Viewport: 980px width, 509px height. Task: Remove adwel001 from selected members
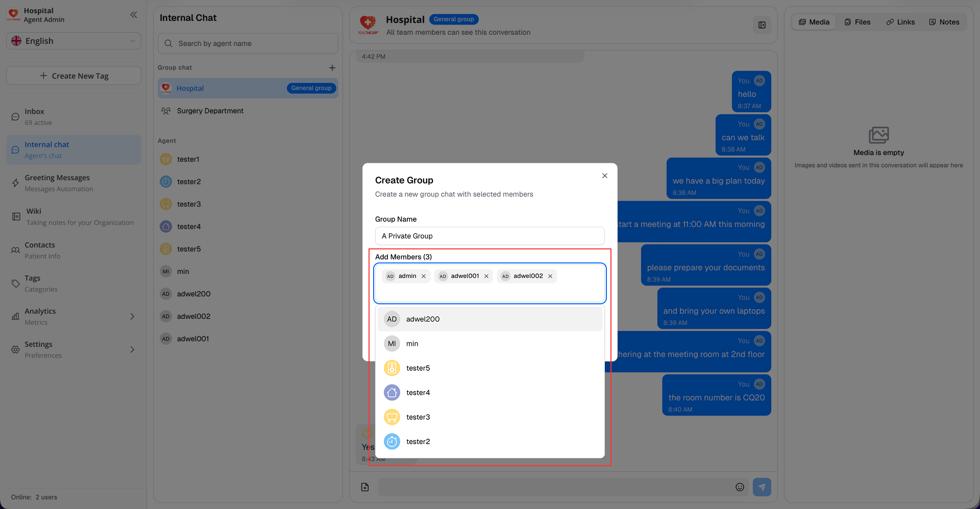[486, 276]
